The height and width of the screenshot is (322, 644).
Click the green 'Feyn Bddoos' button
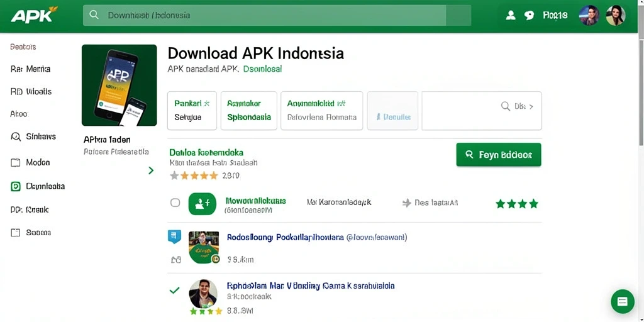[499, 155]
